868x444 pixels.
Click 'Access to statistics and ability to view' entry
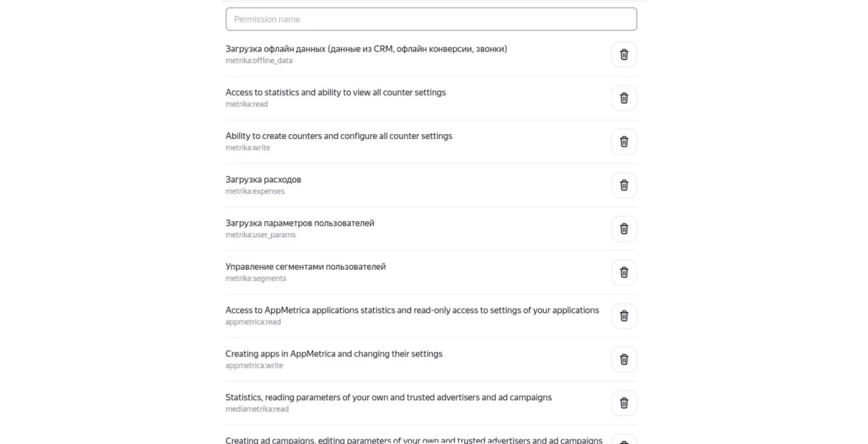[336, 93]
